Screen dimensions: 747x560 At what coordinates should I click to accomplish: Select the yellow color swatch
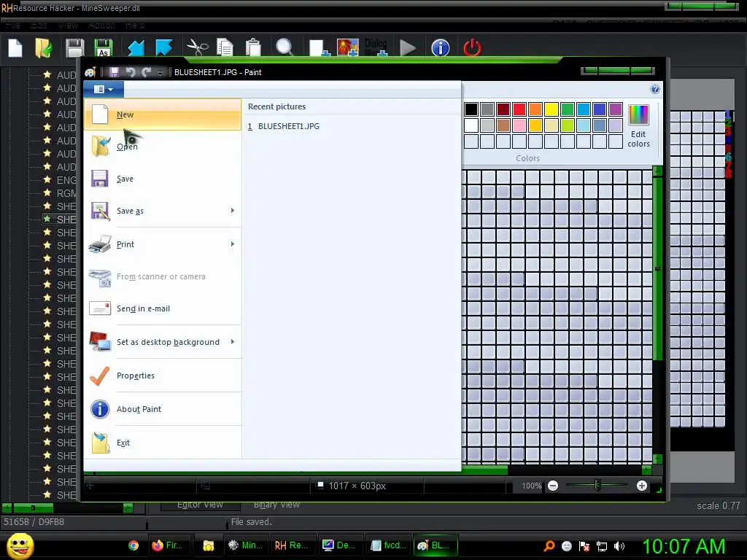point(551,109)
